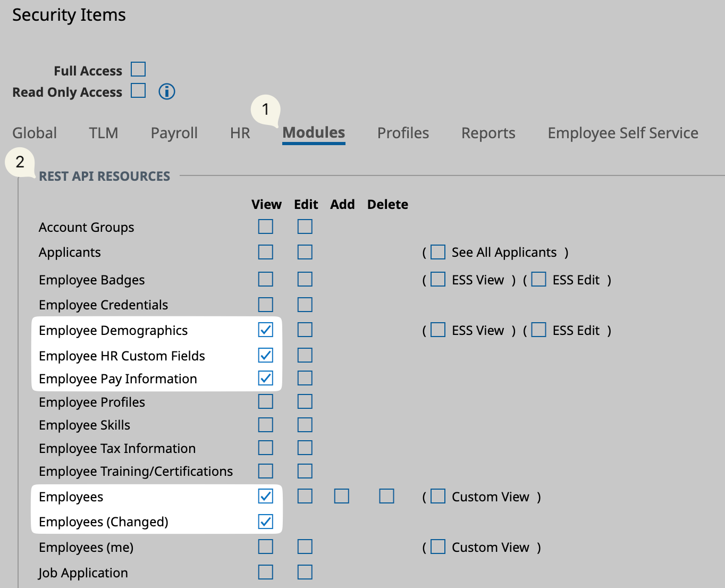The width and height of the screenshot is (725, 588).
Task: Enable the Full Access checkbox
Action: click(138, 70)
